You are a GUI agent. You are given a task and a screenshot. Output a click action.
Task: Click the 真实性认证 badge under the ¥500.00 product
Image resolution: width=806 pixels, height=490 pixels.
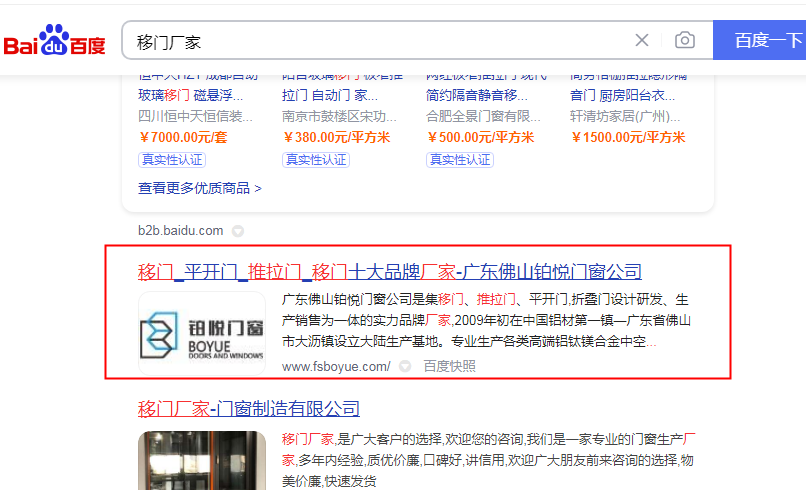pyautogui.click(x=459, y=160)
